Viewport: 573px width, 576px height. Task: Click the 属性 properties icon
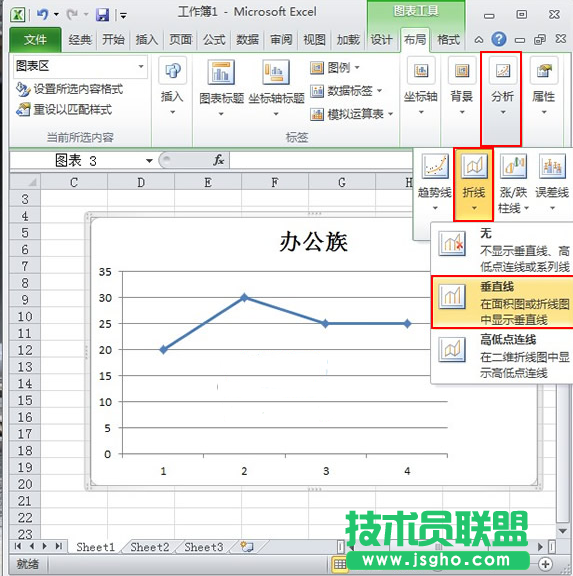[x=544, y=71]
